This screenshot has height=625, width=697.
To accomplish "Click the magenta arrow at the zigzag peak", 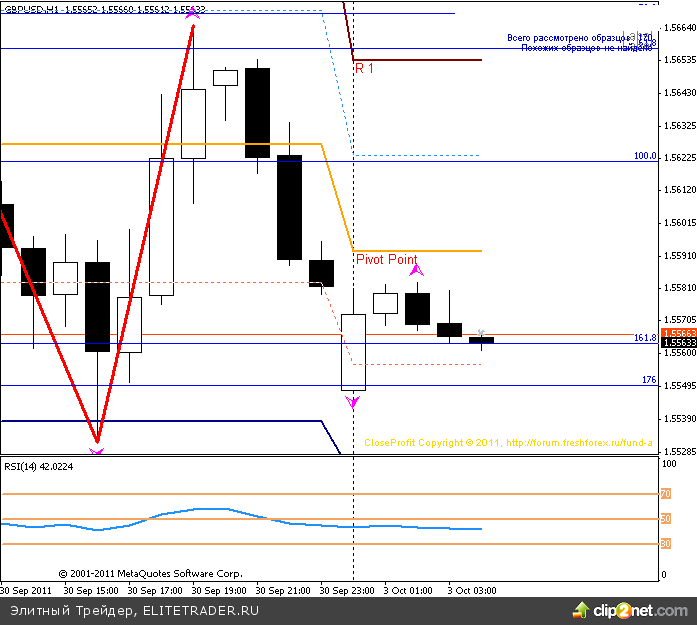I will tap(193, 16).
